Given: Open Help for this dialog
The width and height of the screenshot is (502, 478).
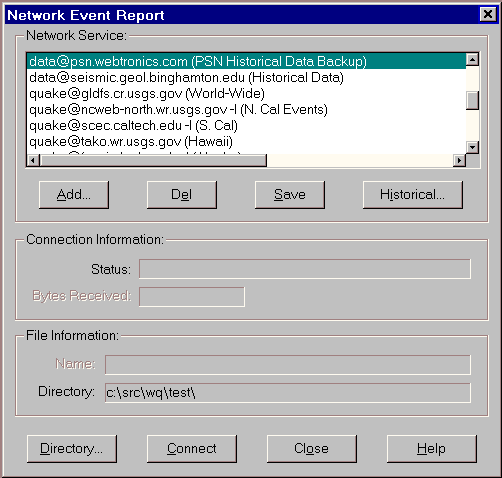Looking at the screenshot, I should coord(432,449).
